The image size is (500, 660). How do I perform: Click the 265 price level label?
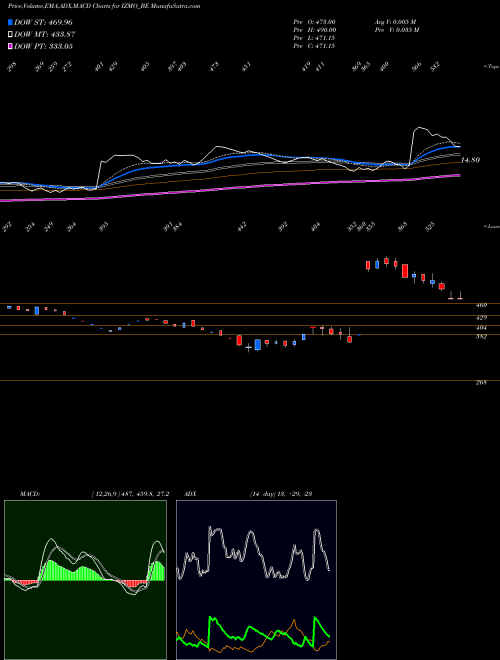pyautogui.click(x=481, y=383)
